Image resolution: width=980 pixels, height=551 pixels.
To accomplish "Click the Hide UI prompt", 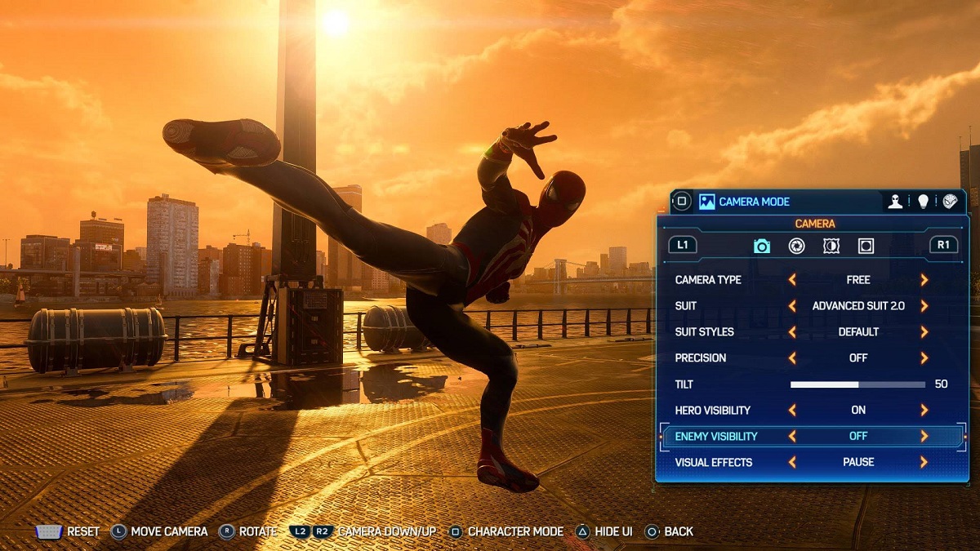I will 604,531.
